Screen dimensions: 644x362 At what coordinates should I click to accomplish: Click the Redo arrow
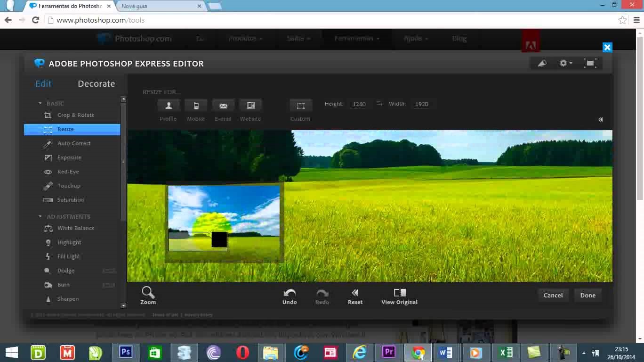322,296
